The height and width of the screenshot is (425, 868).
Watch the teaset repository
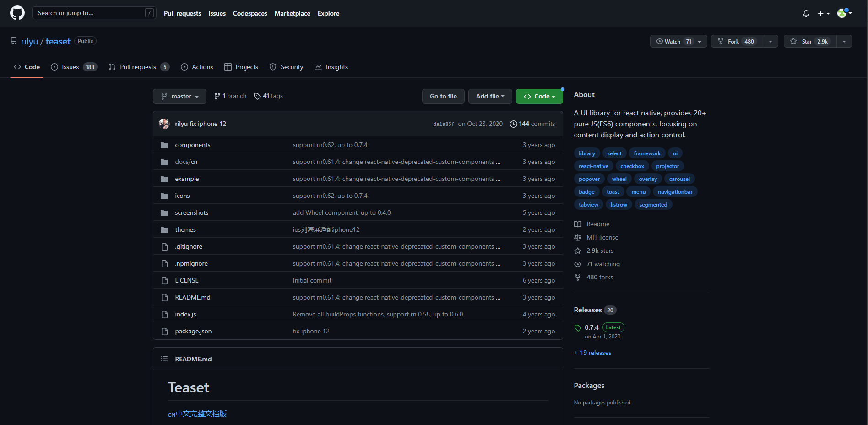coord(678,41)
